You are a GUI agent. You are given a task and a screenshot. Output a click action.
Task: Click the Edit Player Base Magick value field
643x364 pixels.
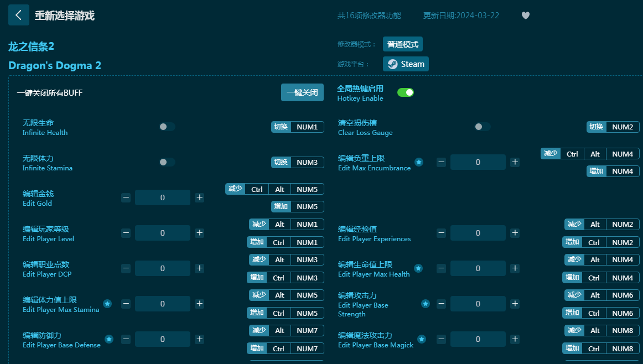[478, 339]
